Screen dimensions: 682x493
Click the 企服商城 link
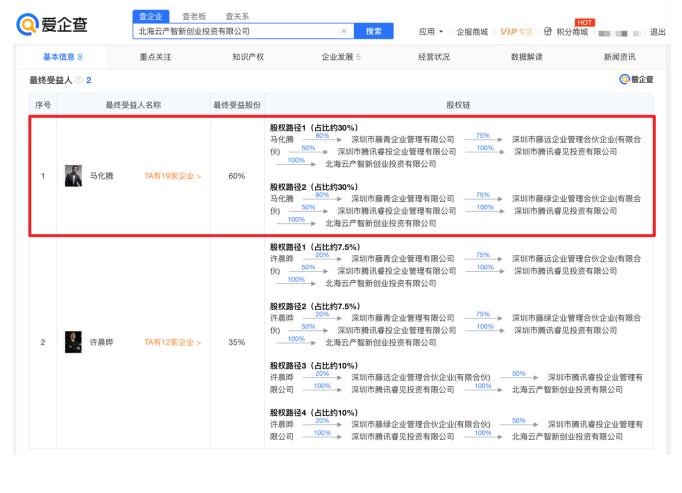coord(472,32)
